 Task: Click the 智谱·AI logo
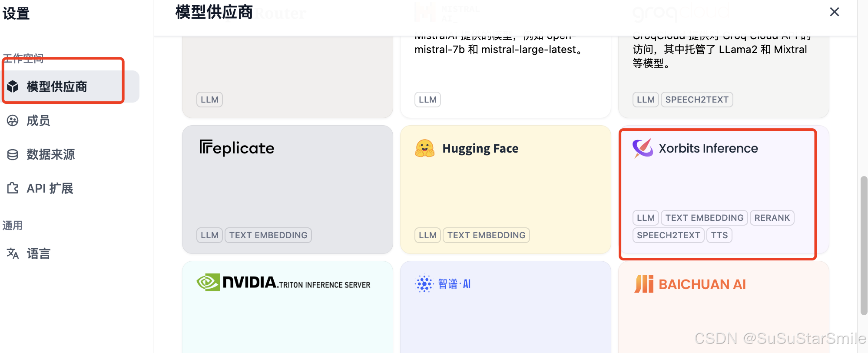[443, 284]
